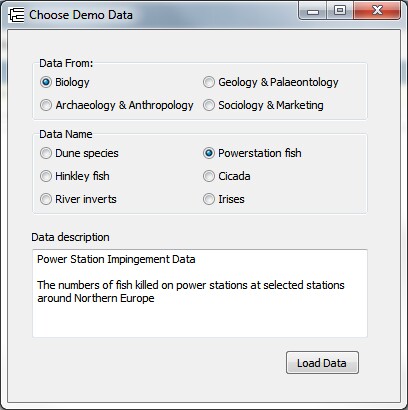
Task: Minimize the Choose Demo Data window
Action: click(313, 11)
